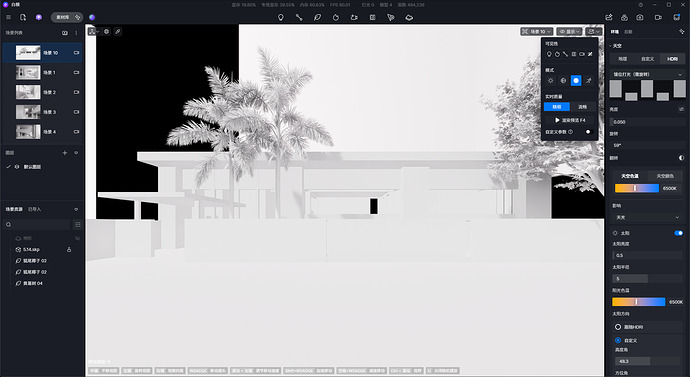Toggle the hidden eye on the terrain row

pyautogui.click(x=77, y=238)
